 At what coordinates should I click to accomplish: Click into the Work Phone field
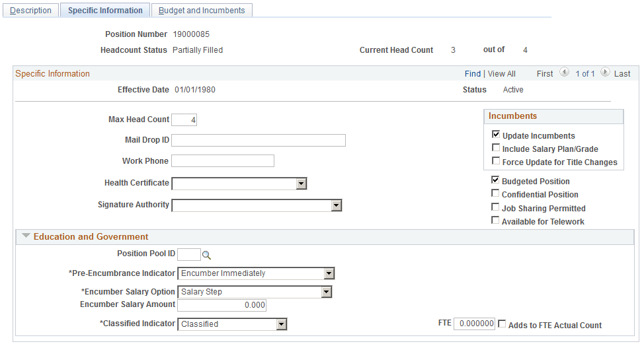tap(223, 161)
